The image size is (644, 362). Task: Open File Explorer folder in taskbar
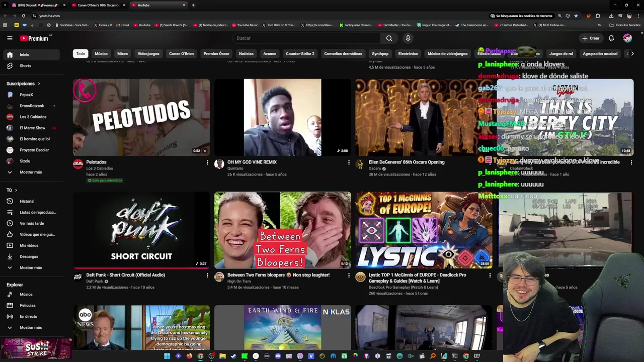tap(222, 356)
